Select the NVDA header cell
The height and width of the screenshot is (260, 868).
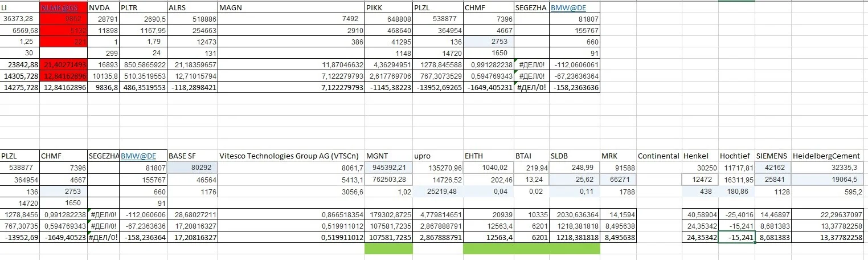[x=104, y=8]
